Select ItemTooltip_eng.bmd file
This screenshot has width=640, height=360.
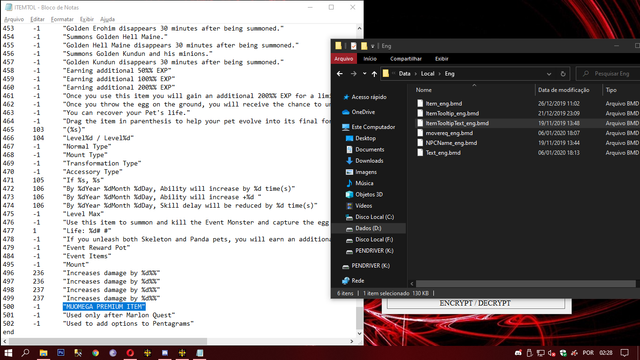(452, 113)
